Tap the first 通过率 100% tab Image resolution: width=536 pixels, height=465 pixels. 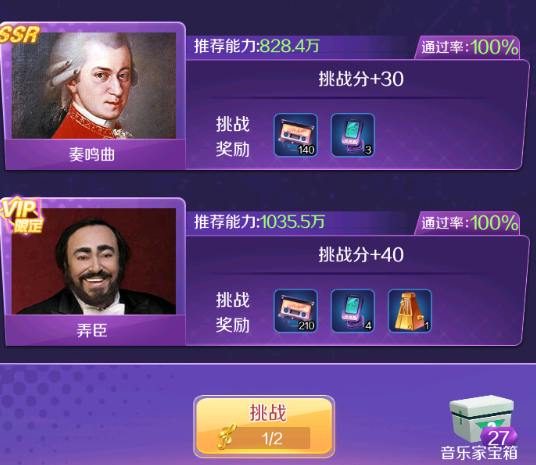[x=468, y=47]
